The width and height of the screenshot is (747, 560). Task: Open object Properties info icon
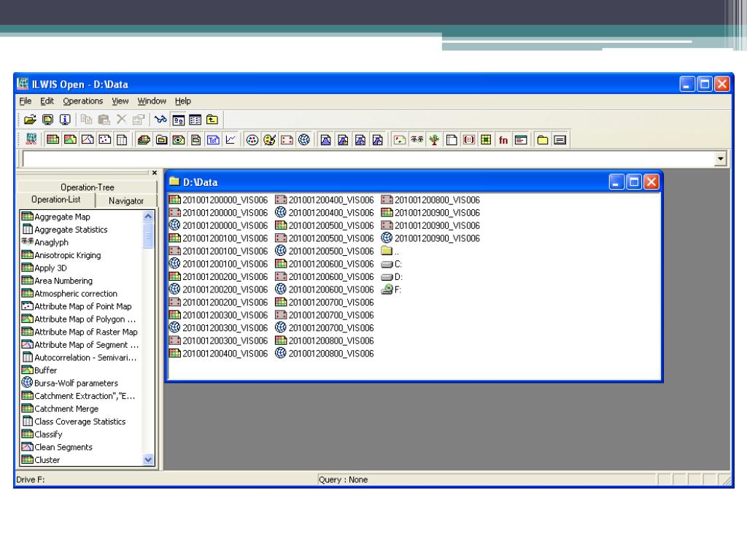pyautogui.click(x=65, y=120)
